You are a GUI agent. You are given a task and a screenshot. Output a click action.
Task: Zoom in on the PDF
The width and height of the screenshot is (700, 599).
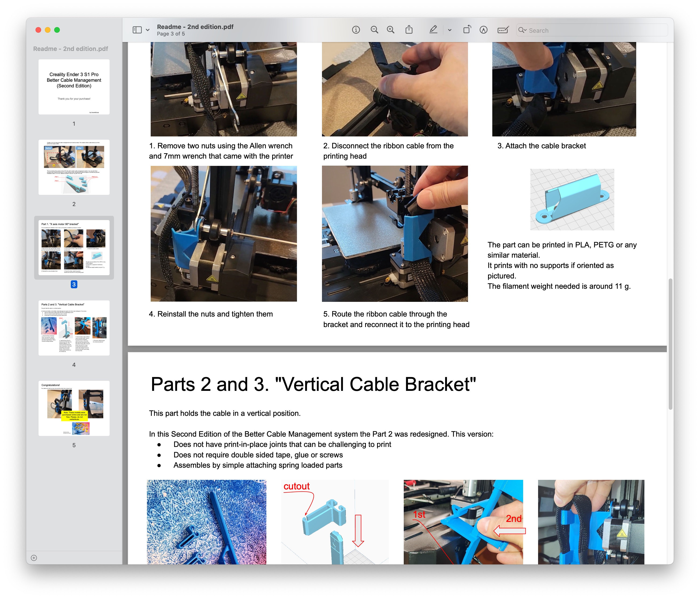tap(391, 30)
